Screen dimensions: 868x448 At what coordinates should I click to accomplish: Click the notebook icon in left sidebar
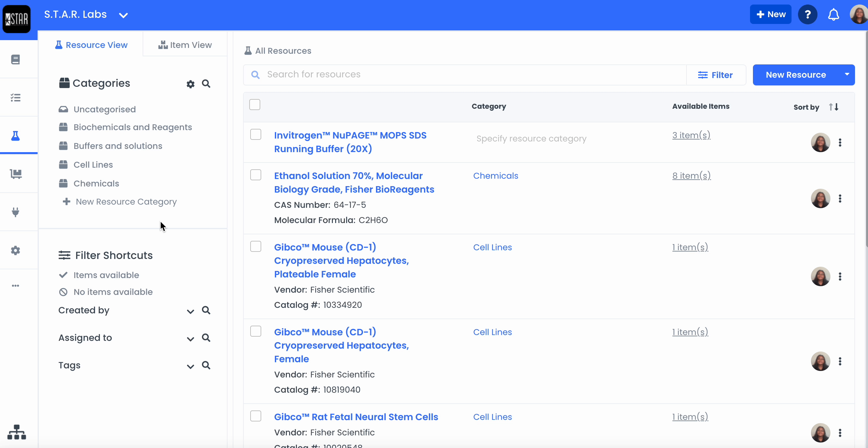[x=16, y=60]
